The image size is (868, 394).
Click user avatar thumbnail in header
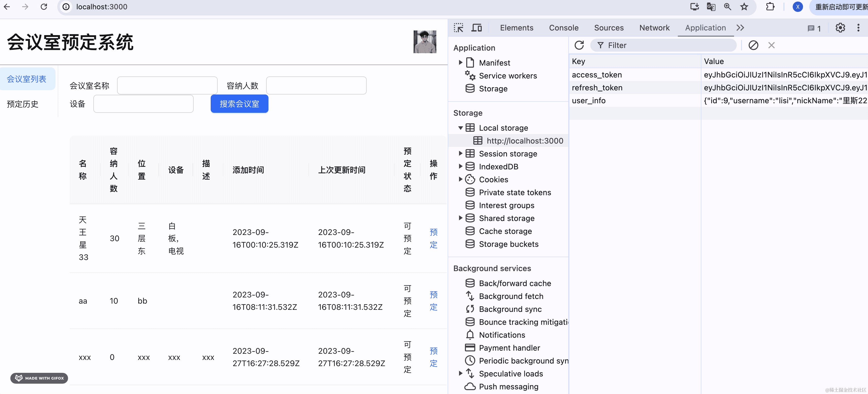click(424, 42)
